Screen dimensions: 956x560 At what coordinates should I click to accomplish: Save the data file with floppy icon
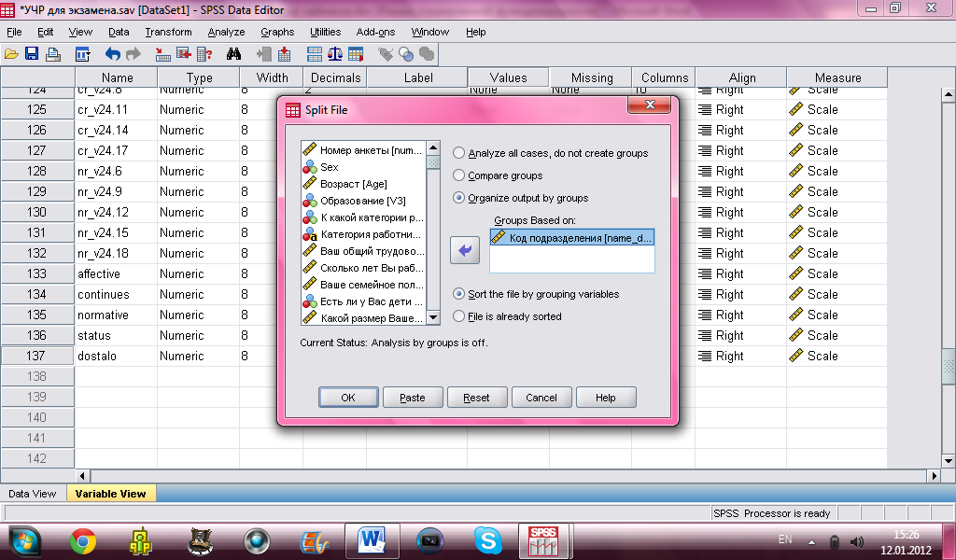pos(32,54)
